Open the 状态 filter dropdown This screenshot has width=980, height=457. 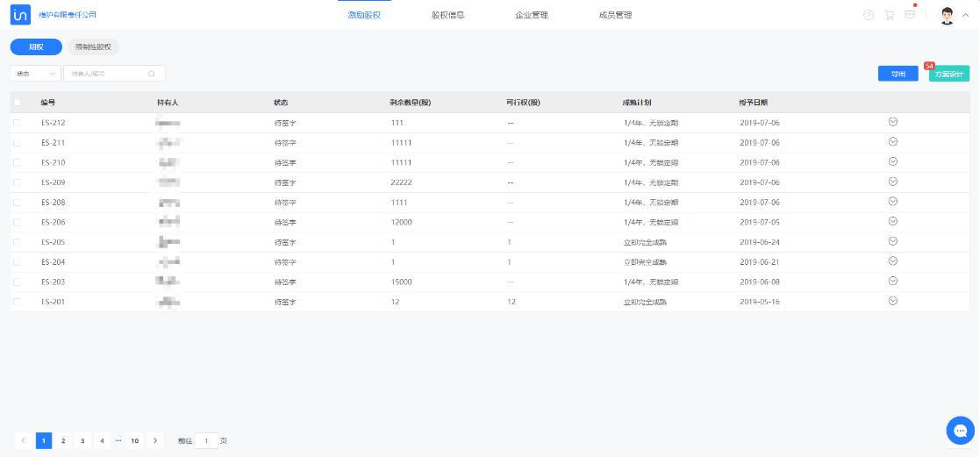(x=36, y=73)
